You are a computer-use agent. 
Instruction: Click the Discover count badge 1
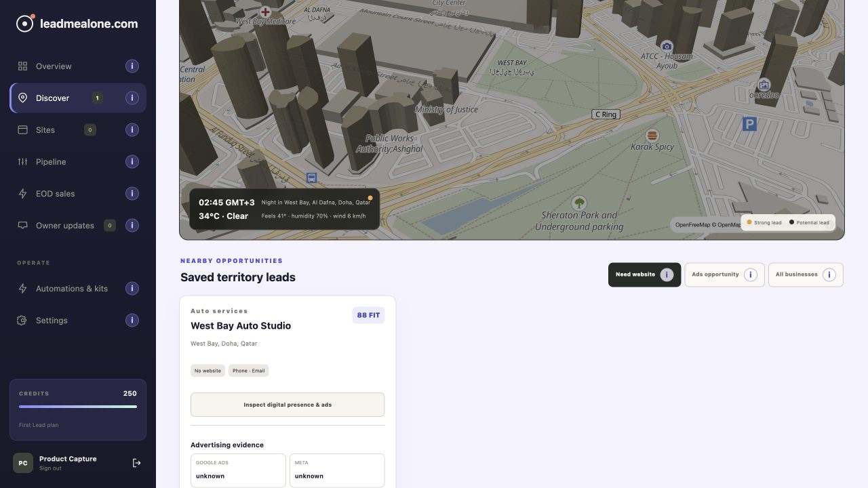click(97, 98)
